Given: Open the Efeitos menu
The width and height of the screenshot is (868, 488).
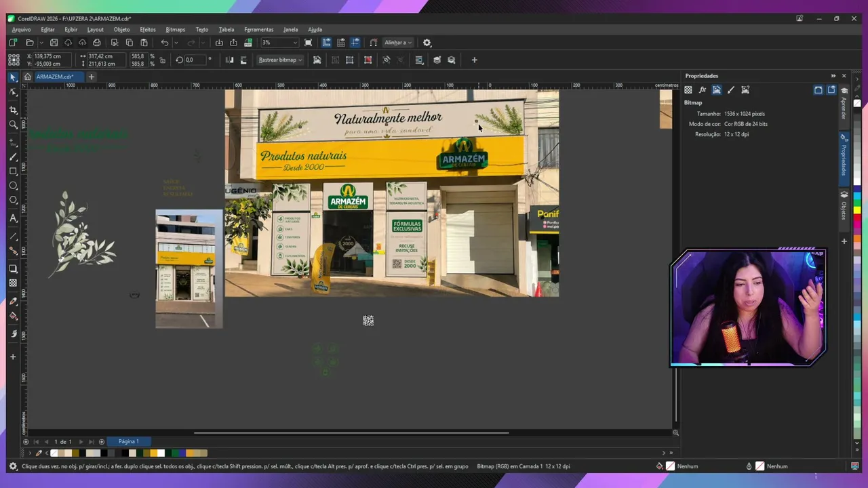Looking at the screenshot, I should [x=148, y=30].
